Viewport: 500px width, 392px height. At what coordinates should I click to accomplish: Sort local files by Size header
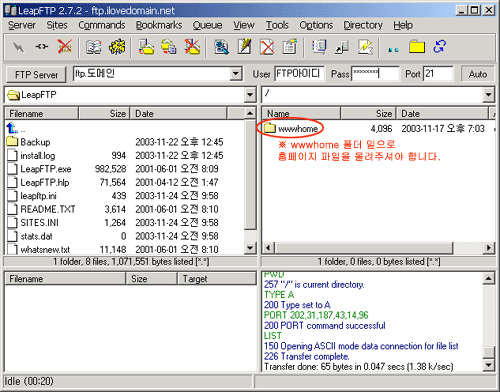(x=104, y=113)
